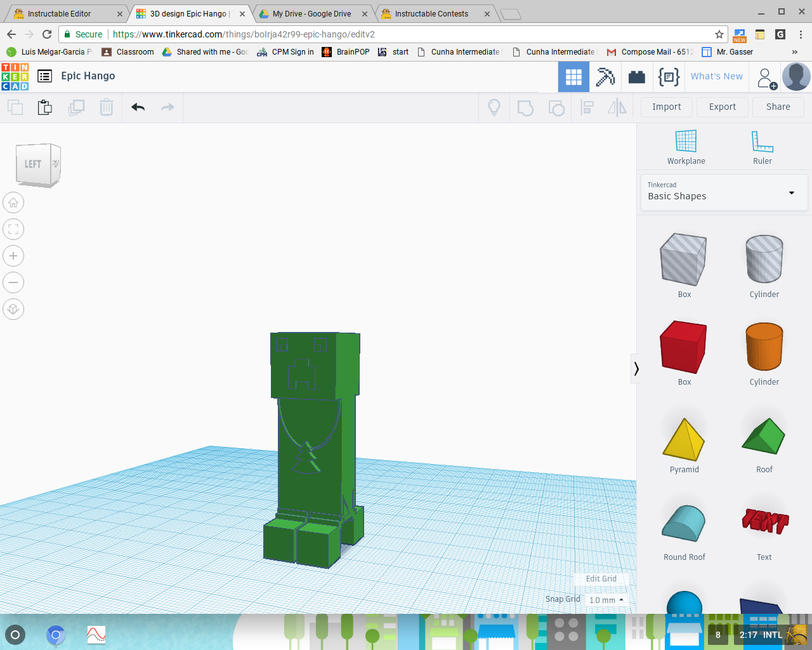Image resolution: width=812 pixels, height=650 pixels.
Task: Redo the last action
Action: pyautogui.click(x=167, y=107)
